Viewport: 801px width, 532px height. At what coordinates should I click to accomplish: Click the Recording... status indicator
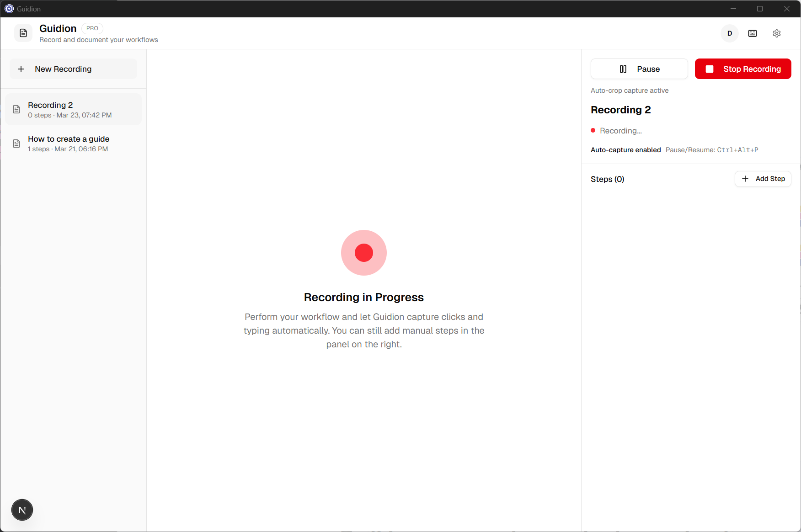pyautogui.click(x=616, y=131)
